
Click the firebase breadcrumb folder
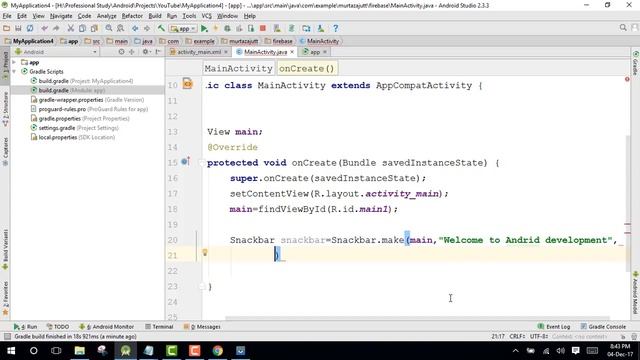pos(278,41)
